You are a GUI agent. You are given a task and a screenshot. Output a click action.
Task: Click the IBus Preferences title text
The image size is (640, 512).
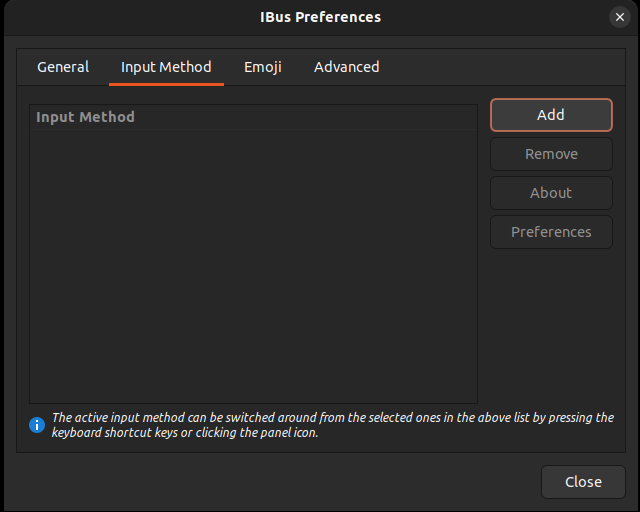(x=320, y=17)
